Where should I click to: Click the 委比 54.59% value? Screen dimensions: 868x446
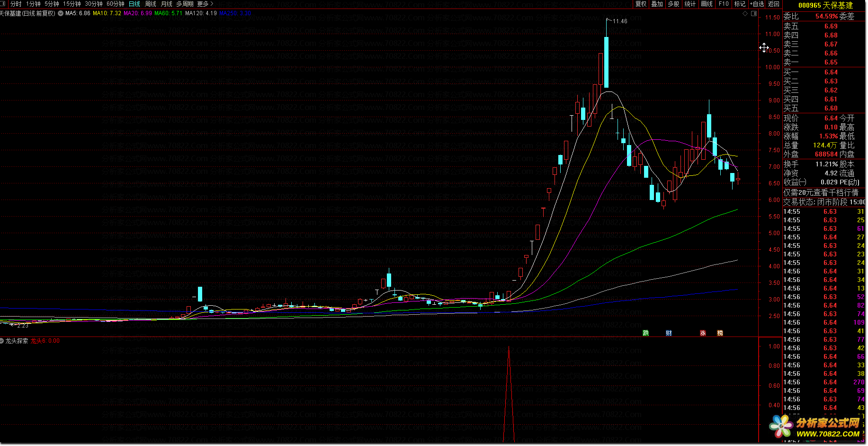(x=826, y=17)
